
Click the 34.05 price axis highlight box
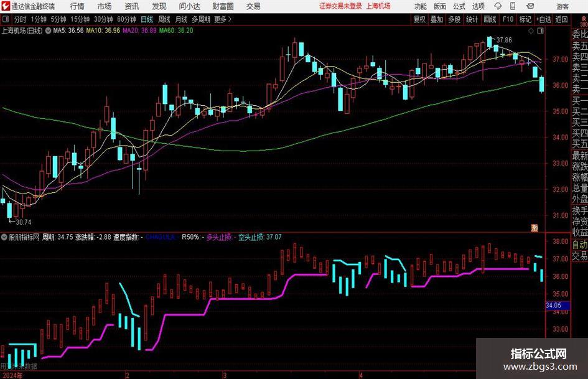[x=558, y=306]
